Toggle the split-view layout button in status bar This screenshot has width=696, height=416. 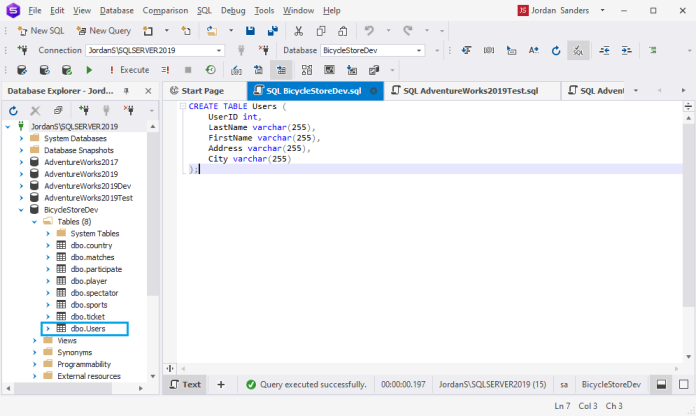pos(661,384)
